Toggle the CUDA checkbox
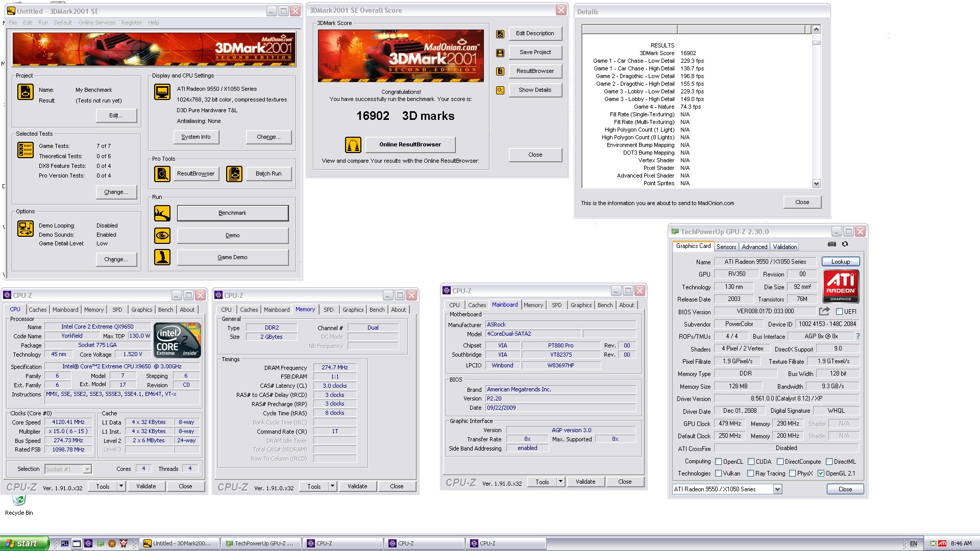Viewport: 980px width, 551px height. [x=751, y=462]
